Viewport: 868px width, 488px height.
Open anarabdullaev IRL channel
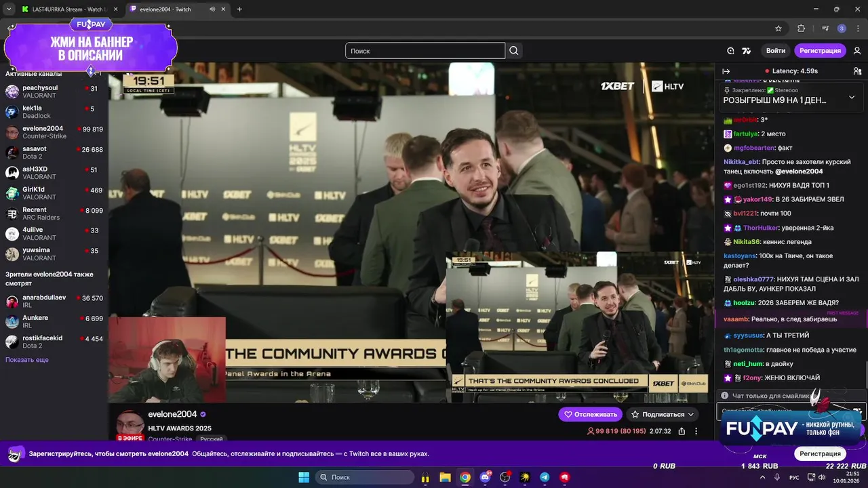coord(54,302)
